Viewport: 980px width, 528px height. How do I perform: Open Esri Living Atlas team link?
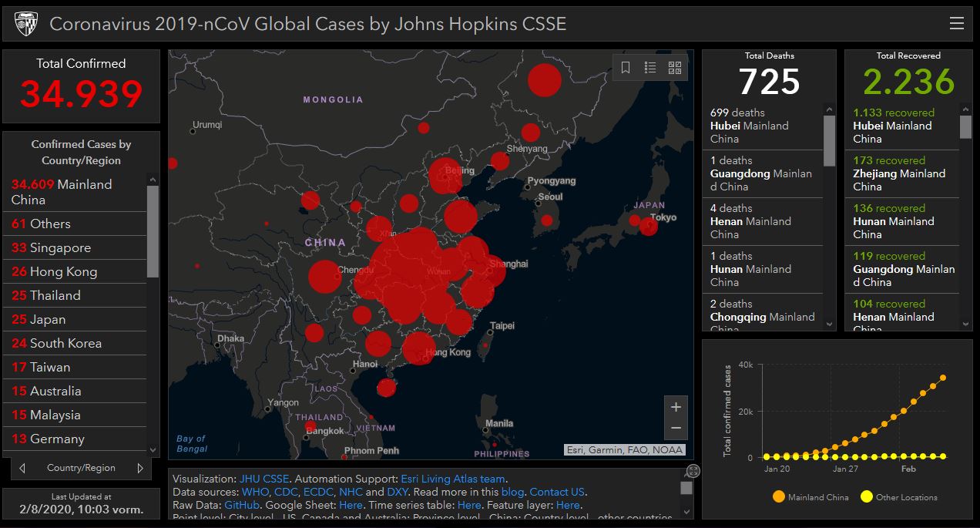(x=452, y=479)
